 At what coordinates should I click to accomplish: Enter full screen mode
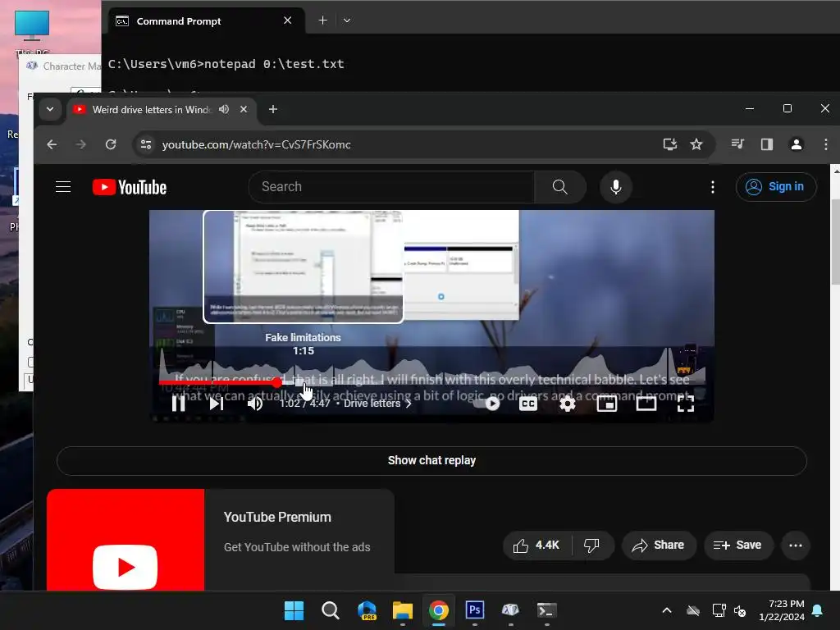[x=686, y=404]
